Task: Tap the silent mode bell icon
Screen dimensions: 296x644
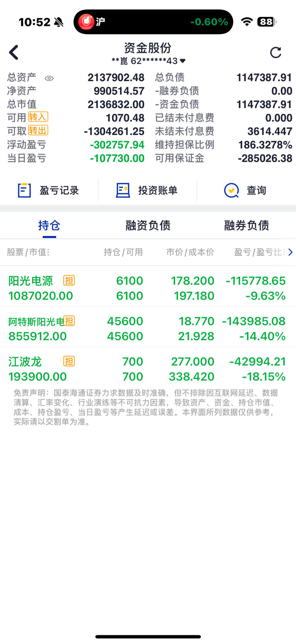Action: tap(59, 22)
